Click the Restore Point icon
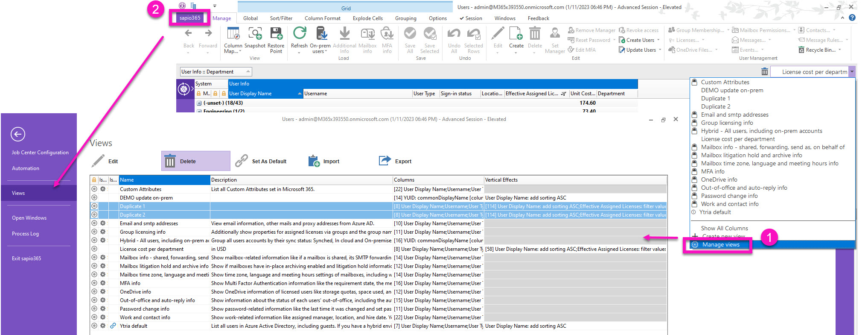 point(276,34)
